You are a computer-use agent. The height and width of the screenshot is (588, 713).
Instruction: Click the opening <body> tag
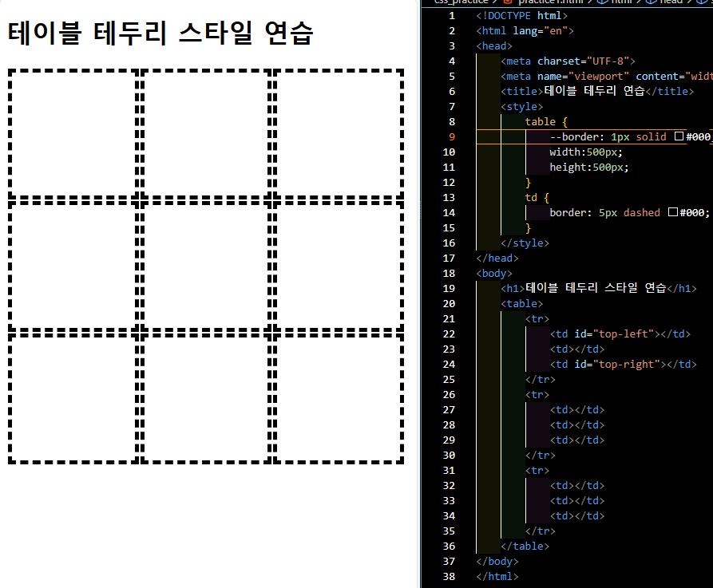493,273
